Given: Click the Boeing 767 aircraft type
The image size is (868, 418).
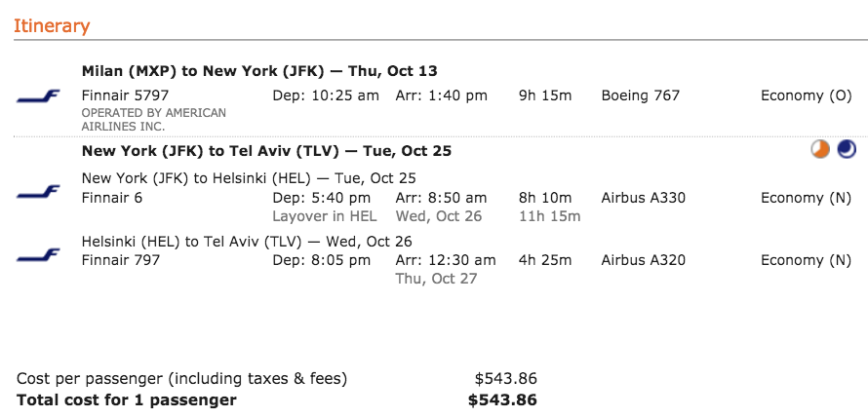Looking at the screenshot, I should (x=641, y=95).
